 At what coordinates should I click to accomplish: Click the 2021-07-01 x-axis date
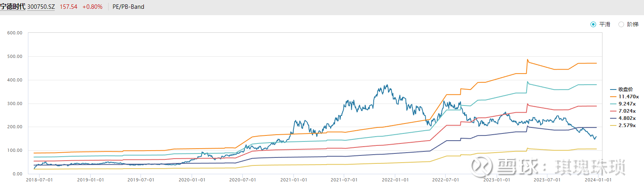344,180
